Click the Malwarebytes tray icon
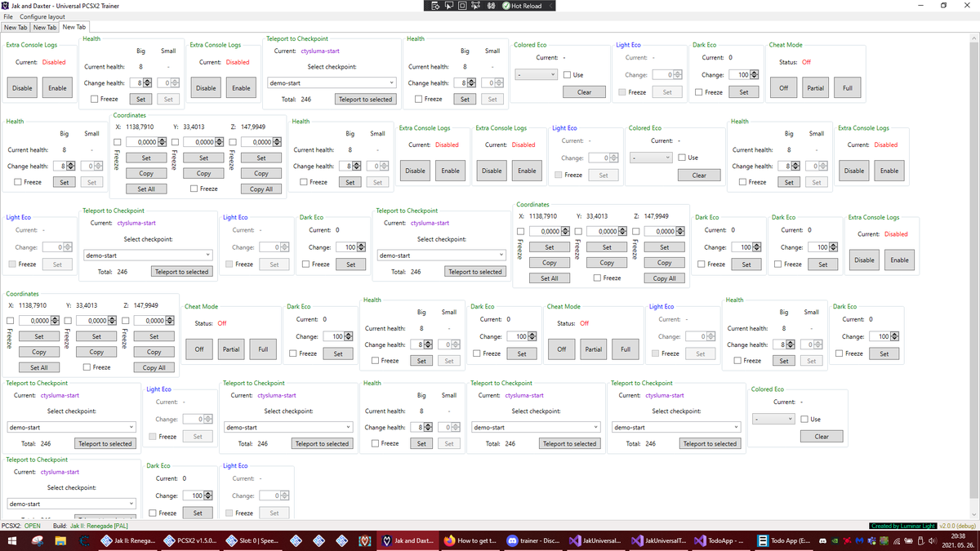The height and width of the screenshot is (551, 980). [x=861, y=540]
